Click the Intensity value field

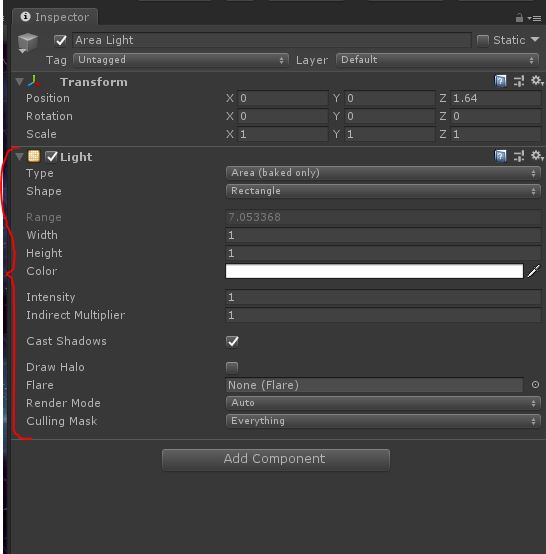pyautogui.click(x=383, y=297)
